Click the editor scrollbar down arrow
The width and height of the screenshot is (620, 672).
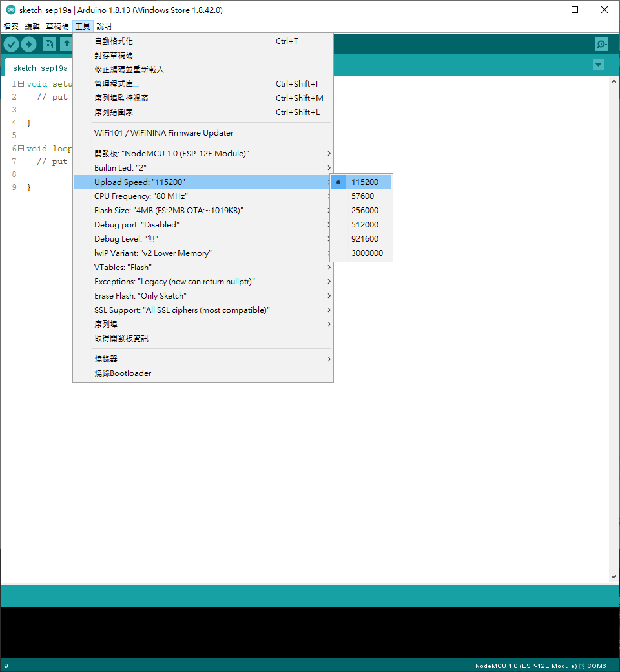pyautogui.click(x=614, y=577)
